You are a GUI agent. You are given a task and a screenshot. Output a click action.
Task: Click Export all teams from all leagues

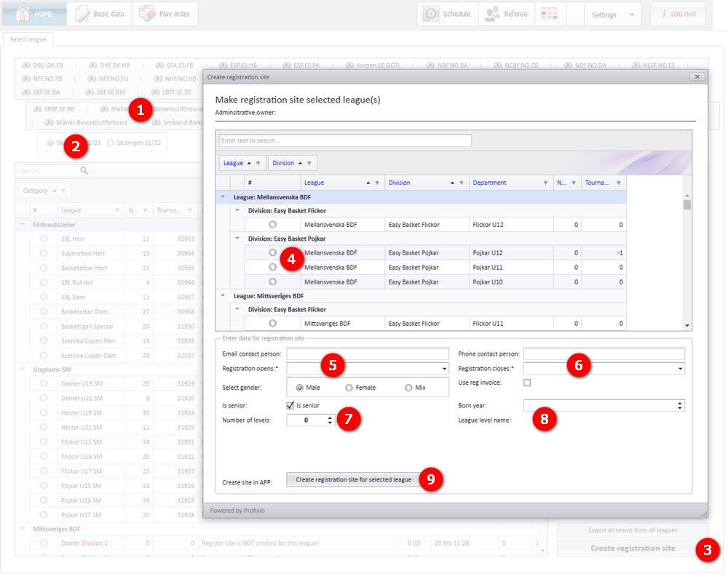(633, 530)
